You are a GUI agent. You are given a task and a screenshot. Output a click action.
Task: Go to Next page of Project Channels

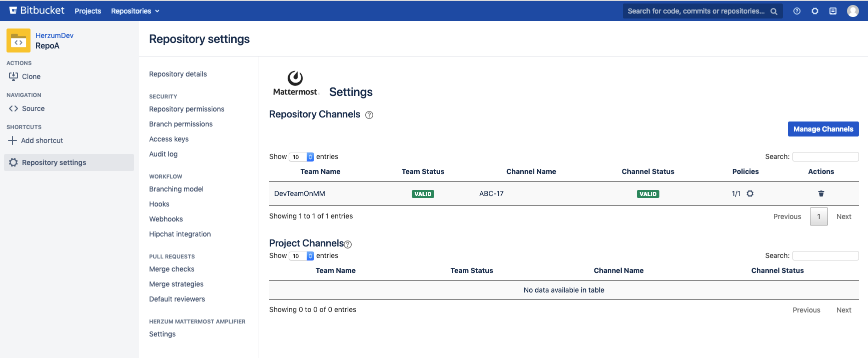coord(843,310)
